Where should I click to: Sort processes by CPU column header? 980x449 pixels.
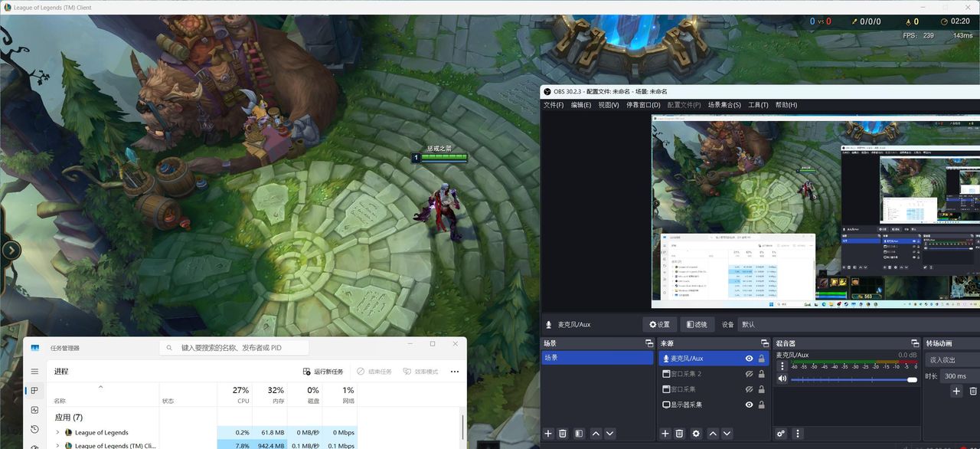(x=234, y=395)
